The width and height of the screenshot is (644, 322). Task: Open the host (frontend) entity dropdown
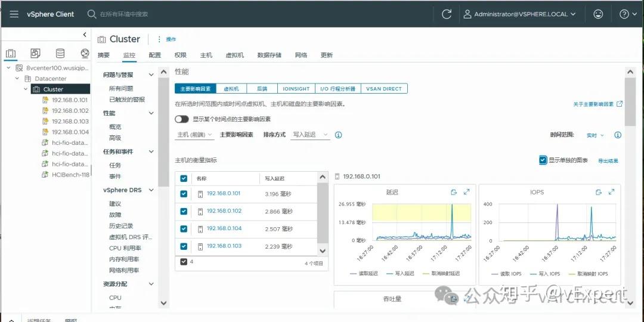pos(194,135)
